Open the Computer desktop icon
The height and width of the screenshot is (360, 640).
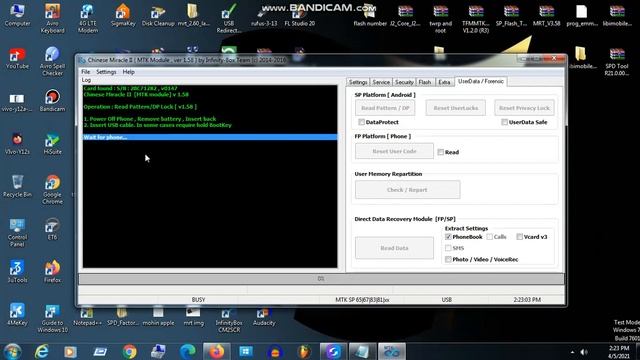(x=17, y=16)
